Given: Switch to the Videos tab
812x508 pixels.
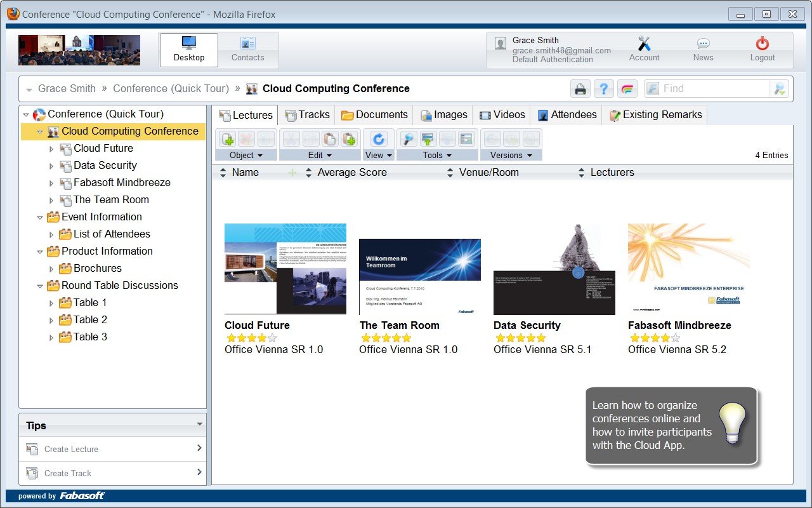Looking at the screenshot, I should (x=502, y=115).
